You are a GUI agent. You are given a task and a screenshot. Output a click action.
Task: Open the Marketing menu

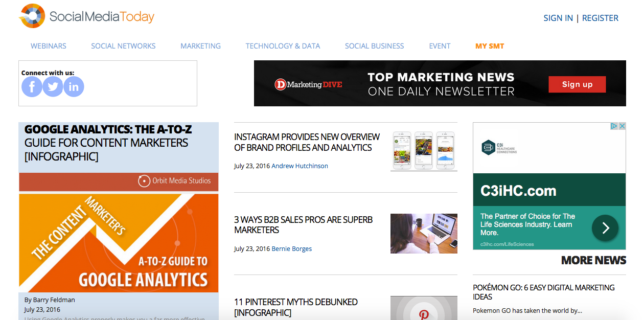[x=200, y=46]
